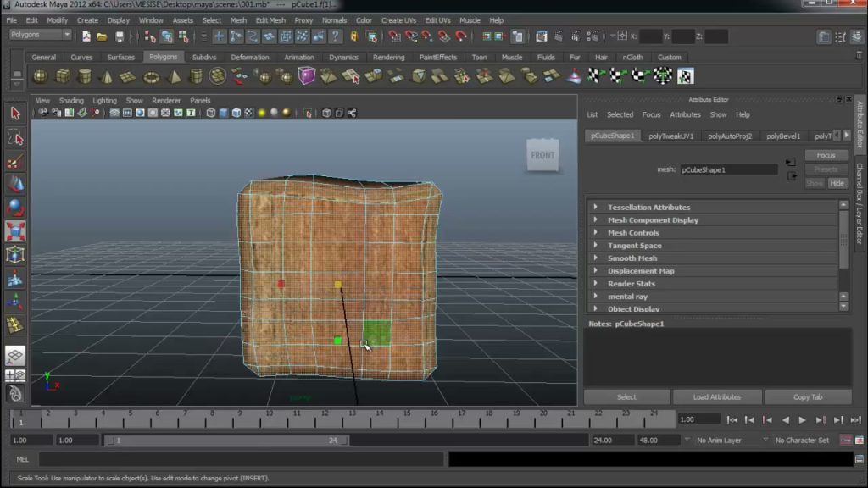
Task: Expand Render Stats section
Action: (x=596, y=283)
